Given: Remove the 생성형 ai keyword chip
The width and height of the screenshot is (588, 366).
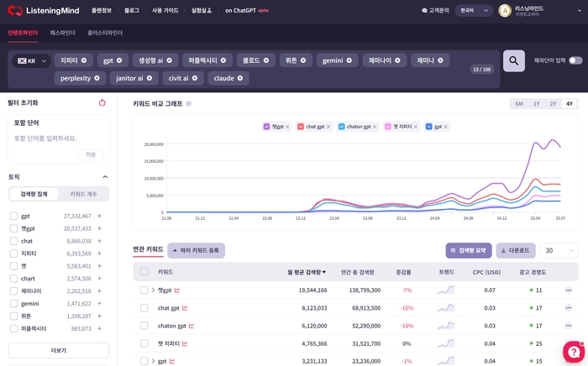Looking at the screenshot, I should click(x=170, y=60).
